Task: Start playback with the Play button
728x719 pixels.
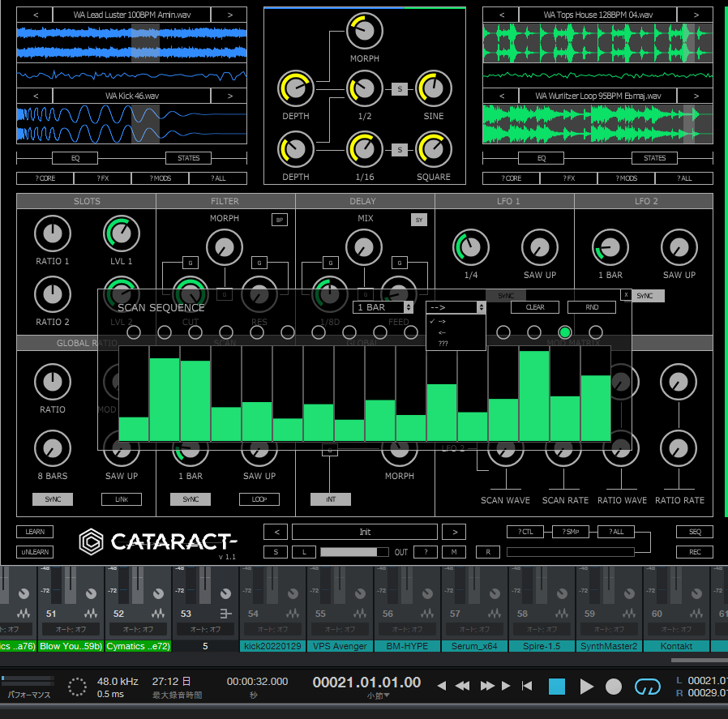Action: click(x=586, y=686)
